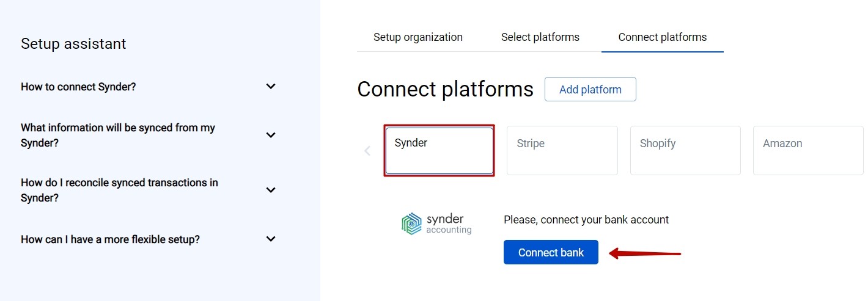Select the Shopify platform card
This screenshot has width=868, height=301.
[x=685, y=151]
